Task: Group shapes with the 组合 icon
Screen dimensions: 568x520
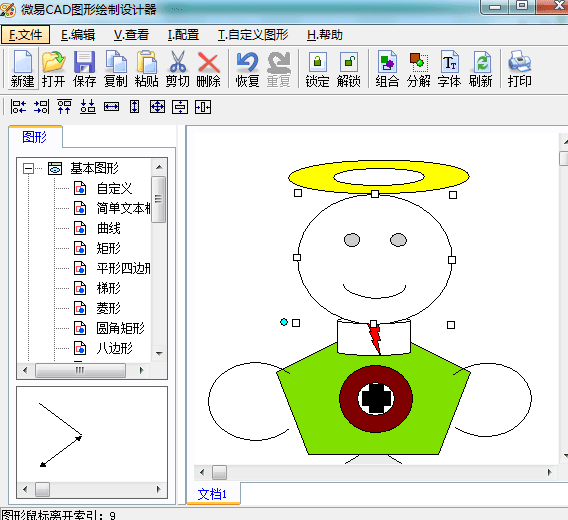Action: point(387,69)
